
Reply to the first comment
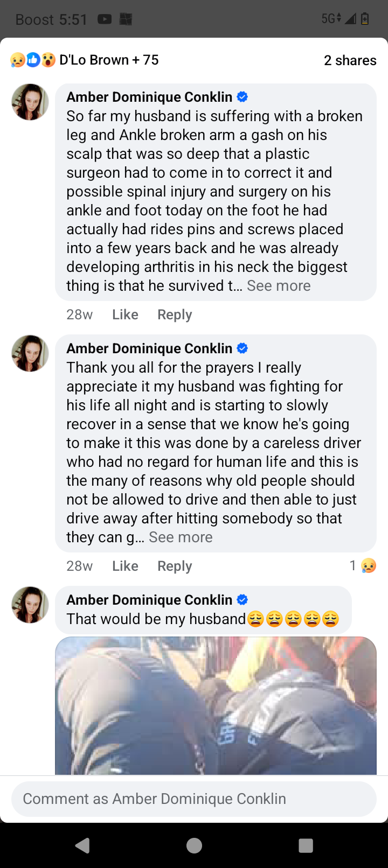point(175,314)
